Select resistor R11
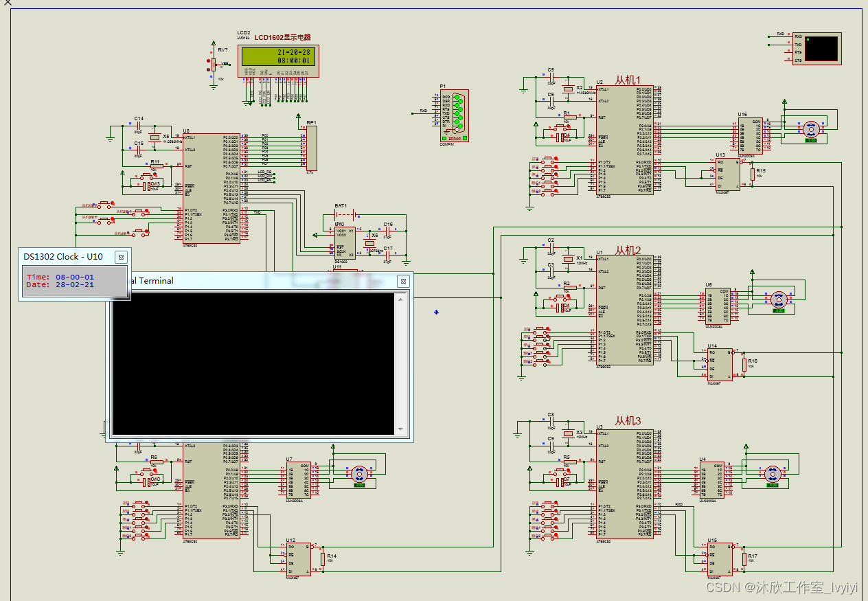This screenshot has height=601, width=868. tap(156, 166)
